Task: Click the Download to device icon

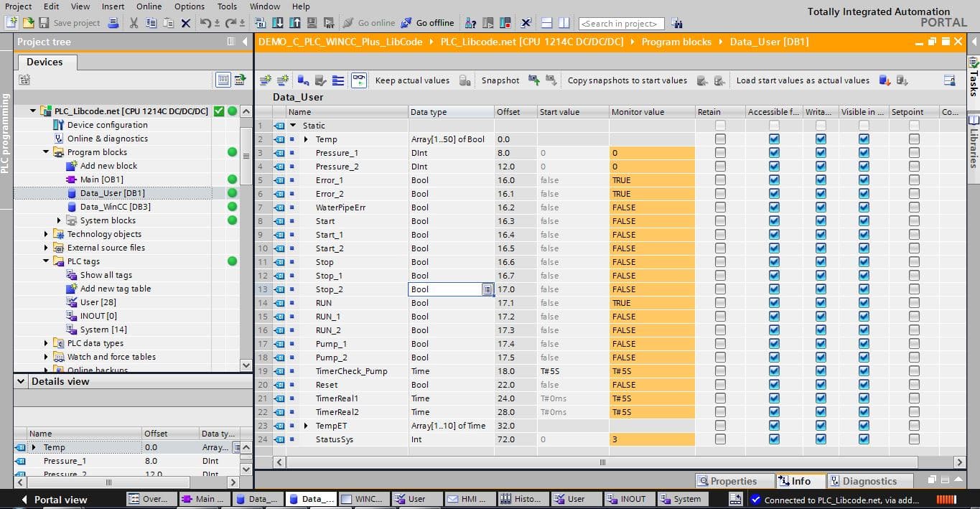Action: [x=279, y=23]
